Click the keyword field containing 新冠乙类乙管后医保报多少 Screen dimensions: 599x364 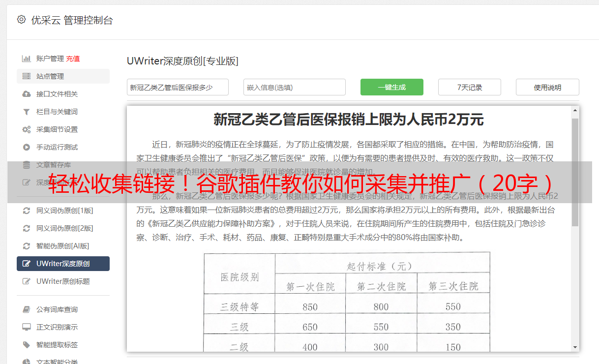click(x=178, y=87)
